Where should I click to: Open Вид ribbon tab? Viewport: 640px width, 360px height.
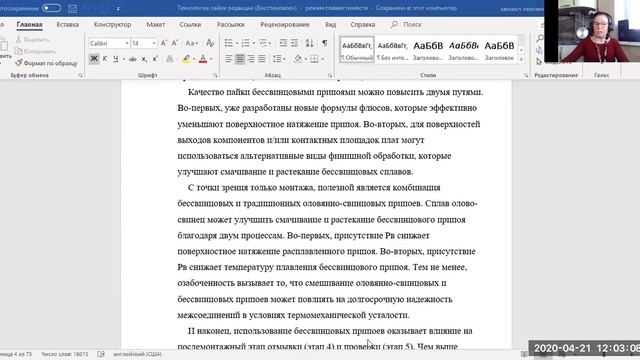[331, 24]
